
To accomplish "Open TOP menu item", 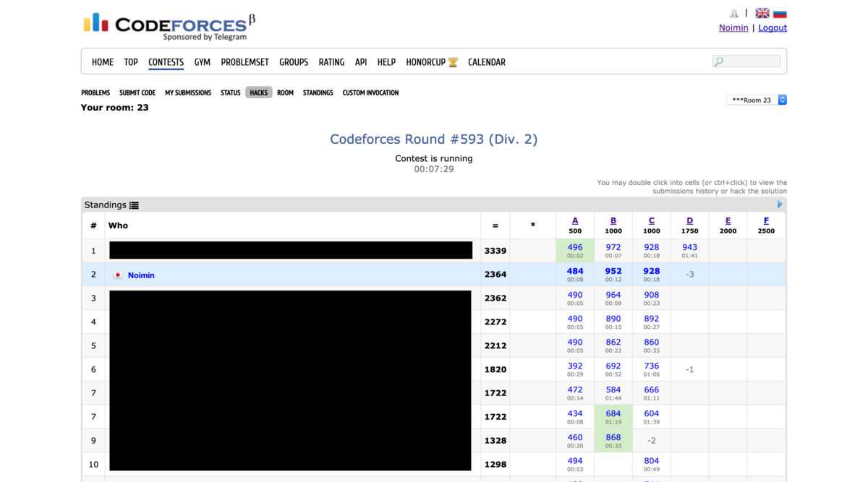I will click(x=131, y=62).
